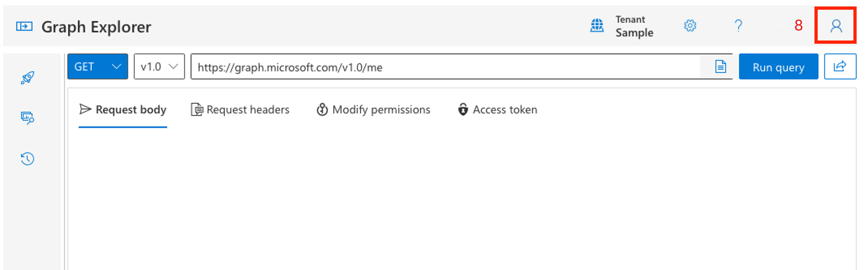Click the Graph Explorer logo icon
The width and height of the screenshot is (868, 270).
(x=24, y=26)
